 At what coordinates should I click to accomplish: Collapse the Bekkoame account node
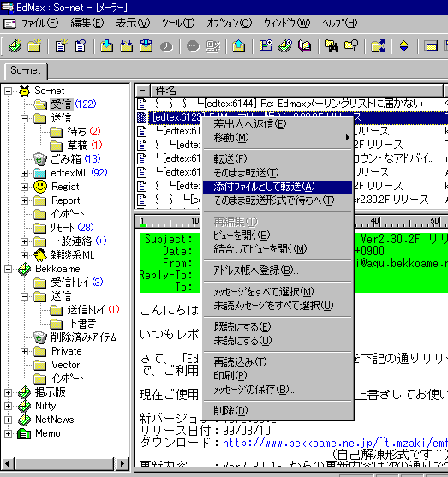click(9, 269)
